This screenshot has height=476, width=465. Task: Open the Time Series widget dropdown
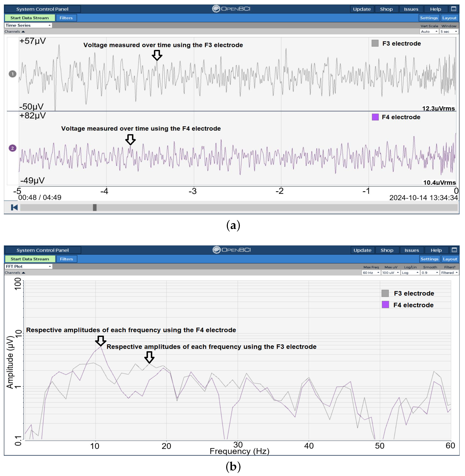pos(28,25)
